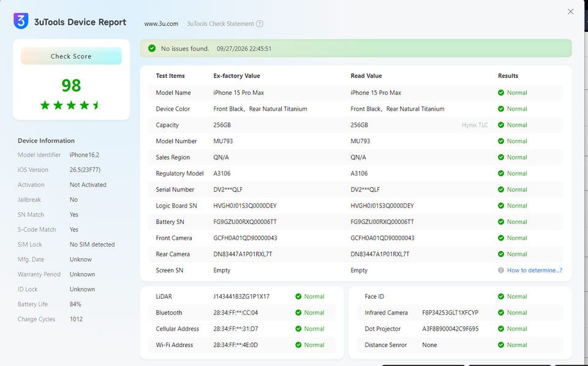588x366 pixels.
Task: Select the green check icon in Device Color row
Action: (x=501, y=109)
